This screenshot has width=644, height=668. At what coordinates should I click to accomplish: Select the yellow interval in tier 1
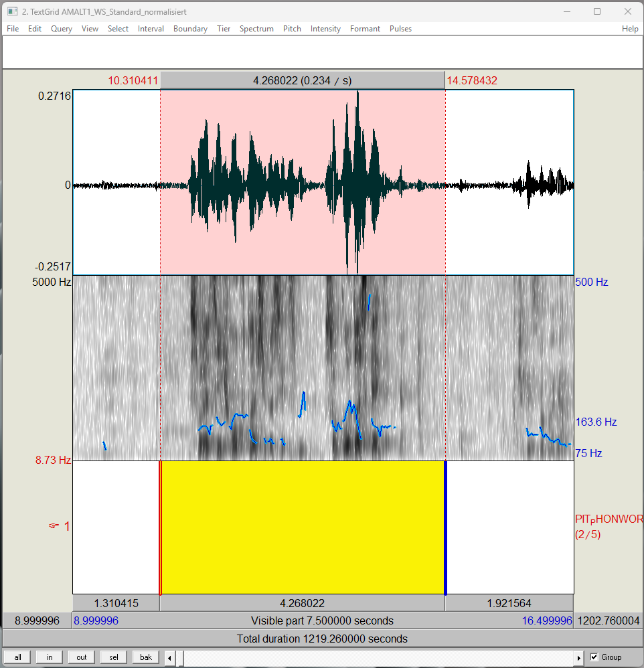303,527
